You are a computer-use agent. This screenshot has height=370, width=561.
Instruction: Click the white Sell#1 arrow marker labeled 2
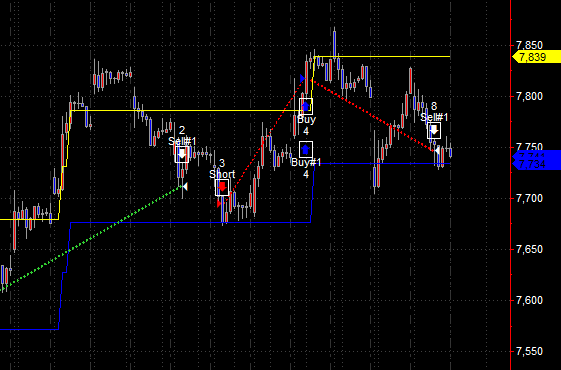point(182,154)
